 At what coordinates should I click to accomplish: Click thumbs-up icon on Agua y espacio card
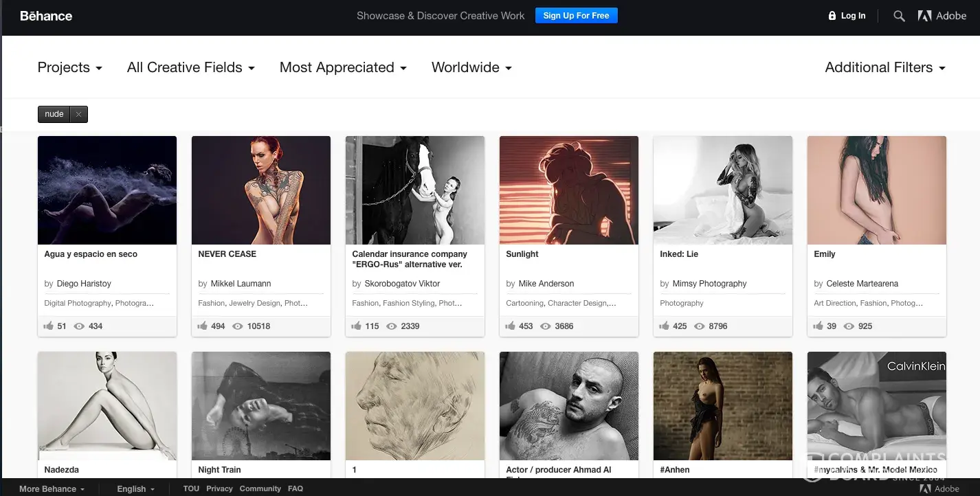pos(49,326)
